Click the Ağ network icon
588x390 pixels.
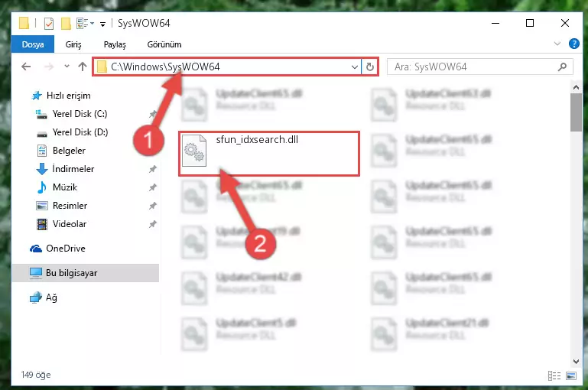(36, 297)
